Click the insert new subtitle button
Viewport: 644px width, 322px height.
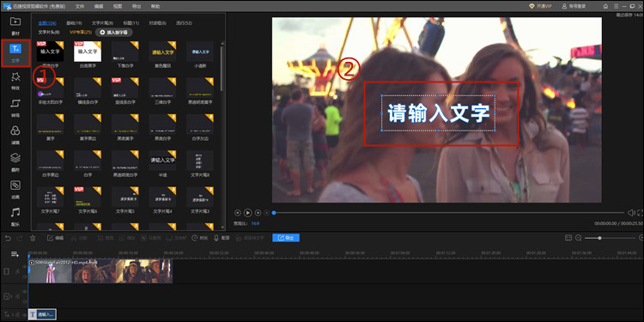click(113, 32)
